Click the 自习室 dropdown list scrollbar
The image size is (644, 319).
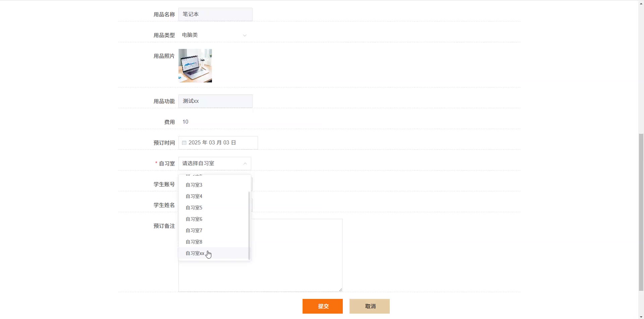pos(249,226)
